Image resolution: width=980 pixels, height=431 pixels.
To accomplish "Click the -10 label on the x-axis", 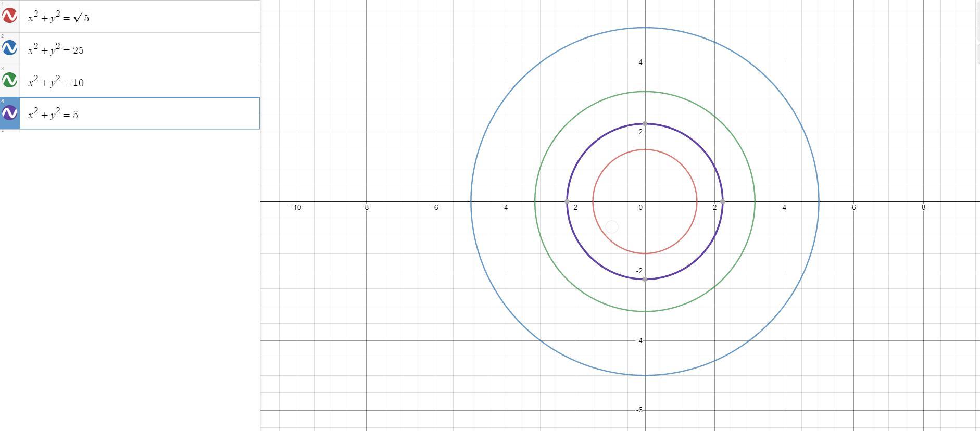I will click(296, 207).
